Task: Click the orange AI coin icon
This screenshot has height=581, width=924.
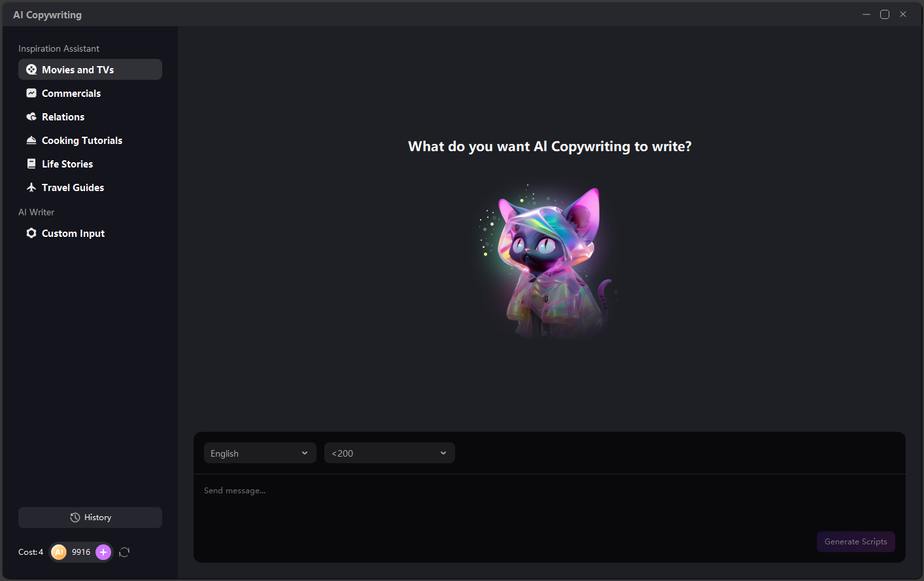Action: click(59, 552)
